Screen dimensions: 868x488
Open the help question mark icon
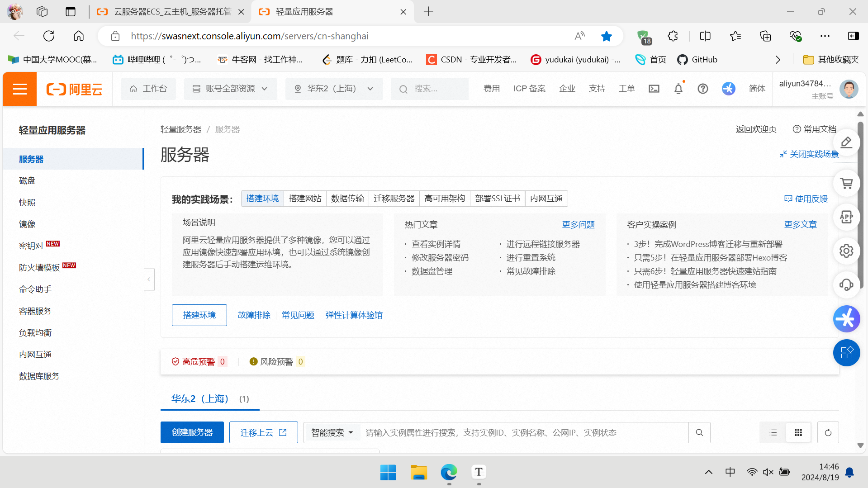[703, 89]
